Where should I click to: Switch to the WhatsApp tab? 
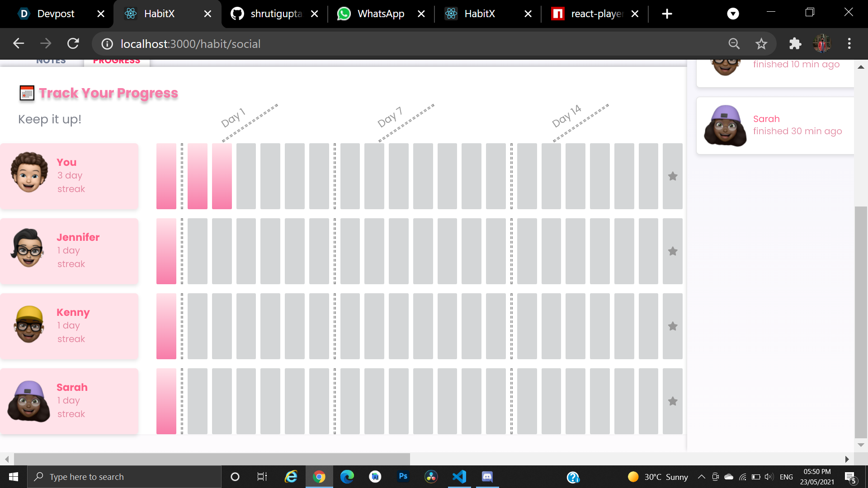381,14
